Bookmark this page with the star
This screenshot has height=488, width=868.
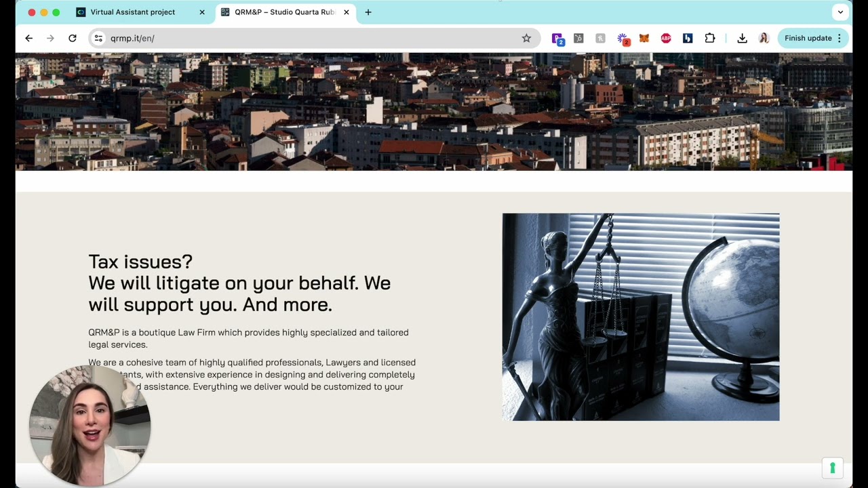pyautogui.click(x=526, y=39)
